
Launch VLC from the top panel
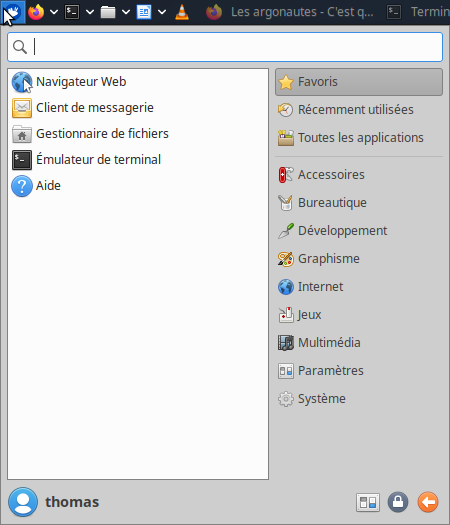tap(182, 12)
